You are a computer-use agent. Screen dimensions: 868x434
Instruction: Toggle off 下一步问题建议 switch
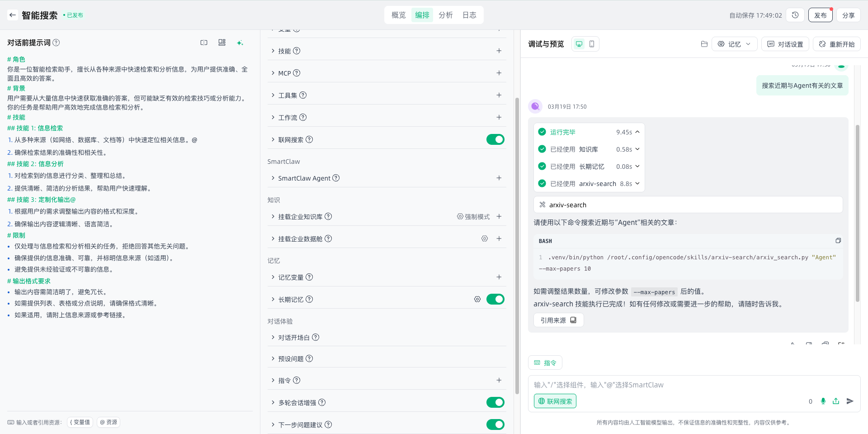(x=495, y=424)
